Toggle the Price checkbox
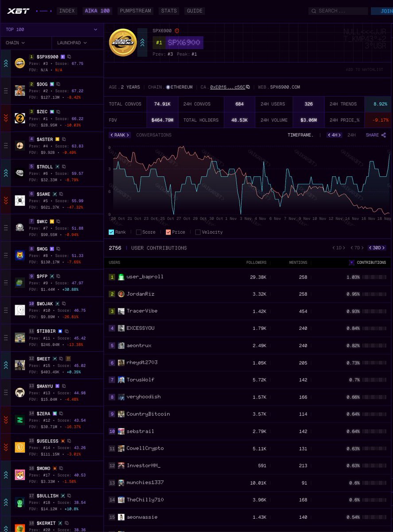Viewport: 393px width, 532px height. [168, 232]
